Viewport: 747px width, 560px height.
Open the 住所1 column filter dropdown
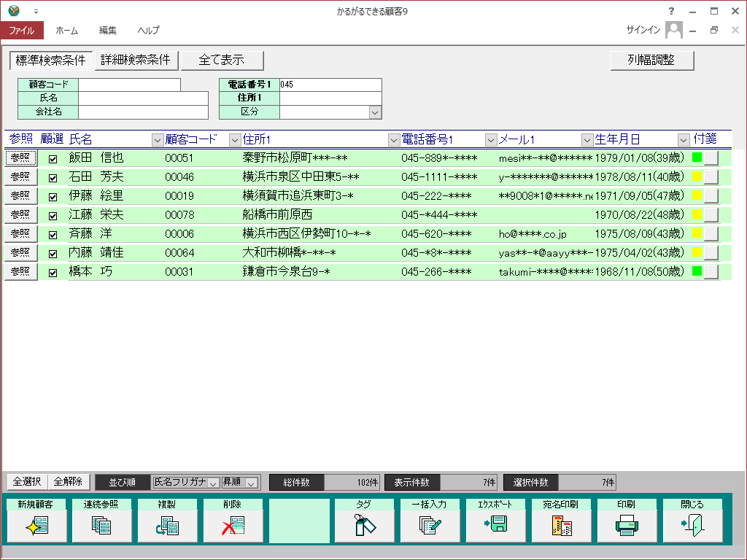point(393,140)
